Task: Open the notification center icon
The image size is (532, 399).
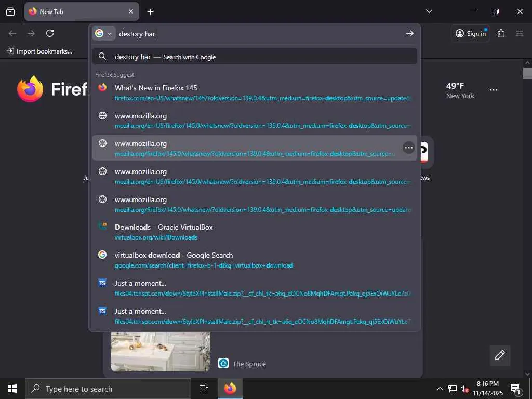Action: coord(515,389)
